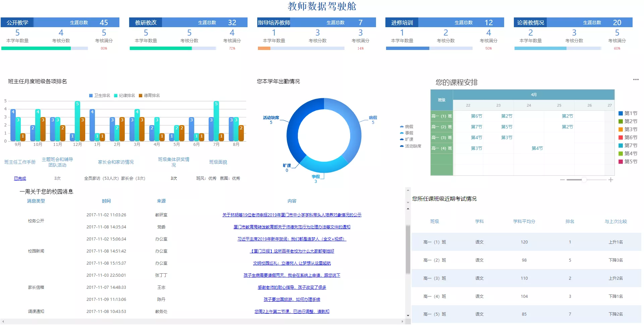Click the 第3节 orange legend swatch
Screen dimensions: 644x325
[x=621, y=129]
